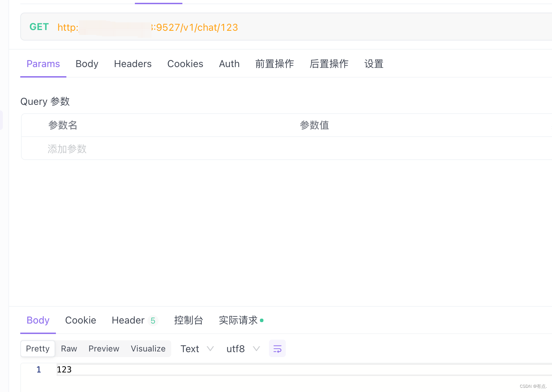Select the response Cookie tab
The height and width of the screenshot is (392, 552).
(81, 320)
